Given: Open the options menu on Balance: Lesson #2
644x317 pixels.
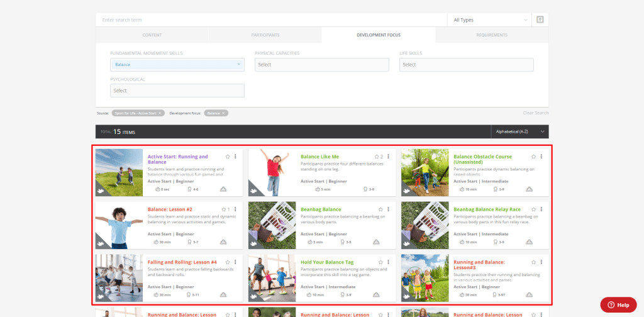Looking at the screenshot, I should [235, 209].
